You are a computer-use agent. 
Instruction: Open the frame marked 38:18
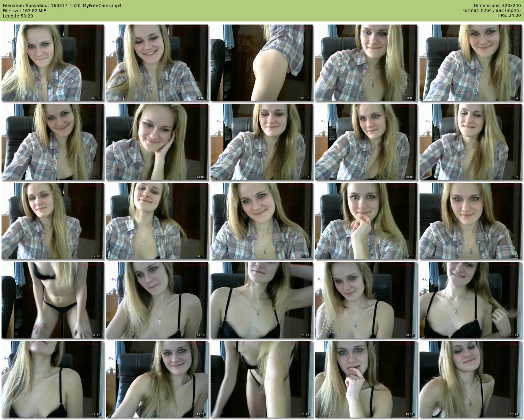(366, 300)
